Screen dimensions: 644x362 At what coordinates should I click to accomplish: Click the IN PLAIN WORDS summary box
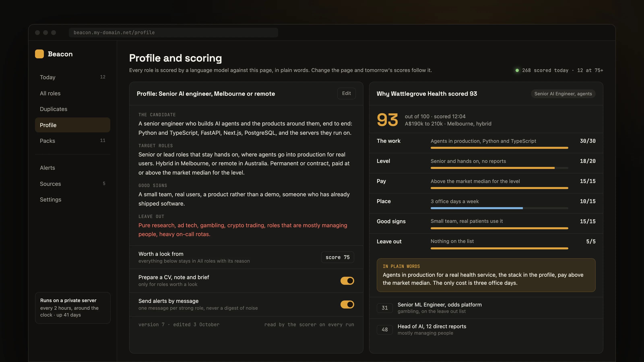486,275
